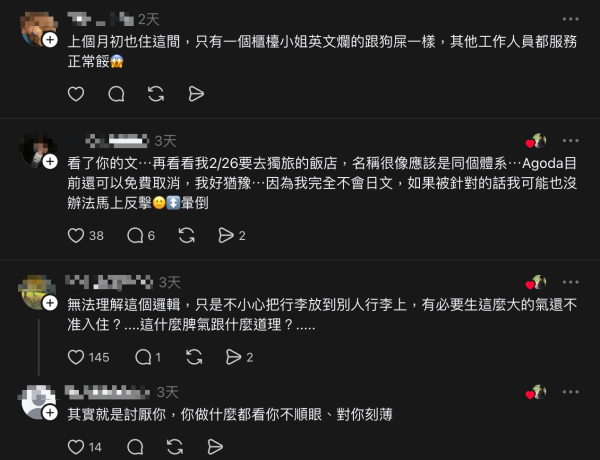Open more options menu for Agoda comment

click(x=571, y=140)
